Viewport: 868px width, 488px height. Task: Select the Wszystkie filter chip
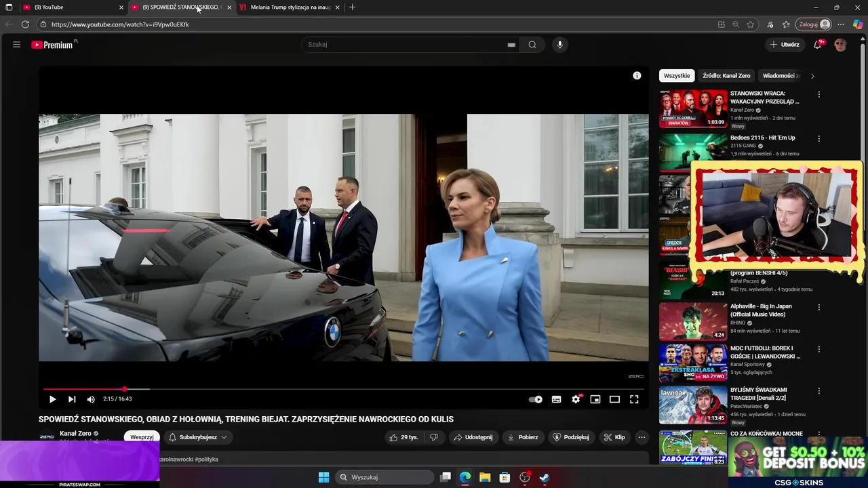(677, 76)
